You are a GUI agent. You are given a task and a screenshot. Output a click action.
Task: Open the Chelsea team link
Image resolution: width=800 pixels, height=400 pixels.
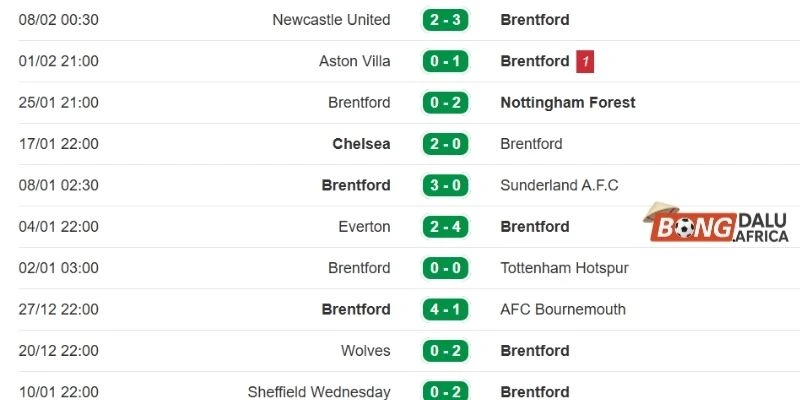click(361, 144)
